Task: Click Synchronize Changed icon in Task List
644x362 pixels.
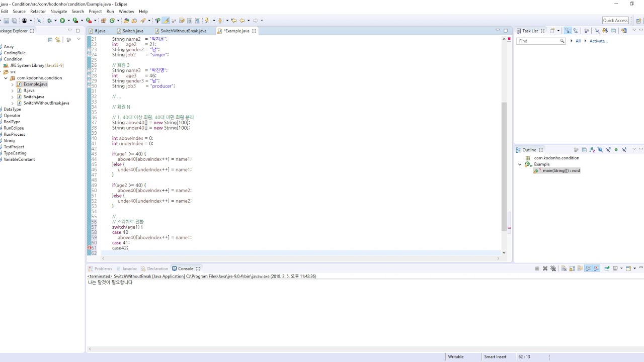Action: [624, 31]
